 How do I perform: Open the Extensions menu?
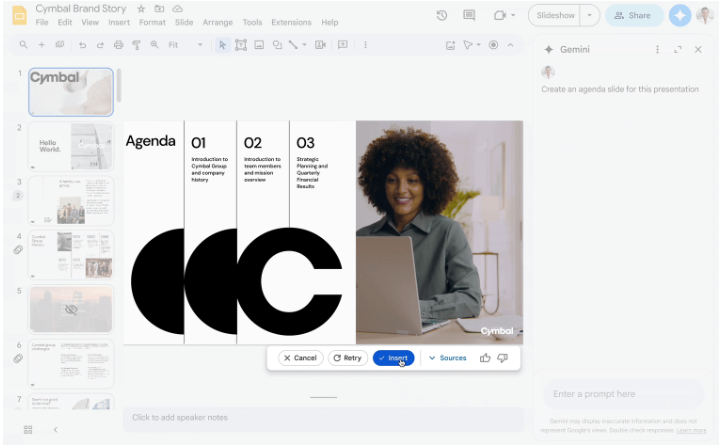coord(291,22)
